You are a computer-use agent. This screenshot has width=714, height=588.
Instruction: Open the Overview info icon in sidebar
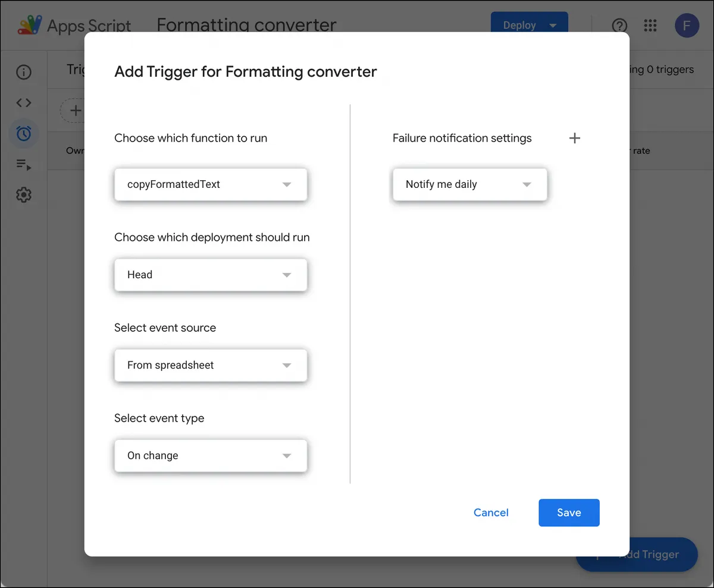(24, 73)
